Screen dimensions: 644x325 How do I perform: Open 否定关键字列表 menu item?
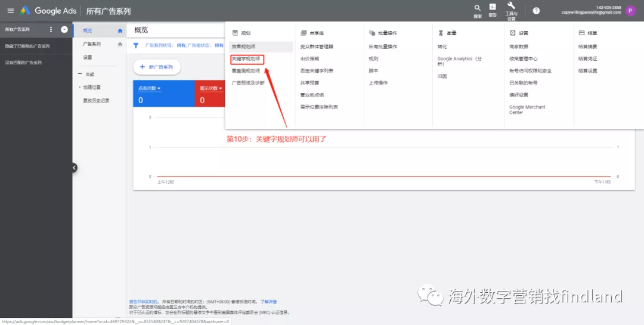coord(317,71)
